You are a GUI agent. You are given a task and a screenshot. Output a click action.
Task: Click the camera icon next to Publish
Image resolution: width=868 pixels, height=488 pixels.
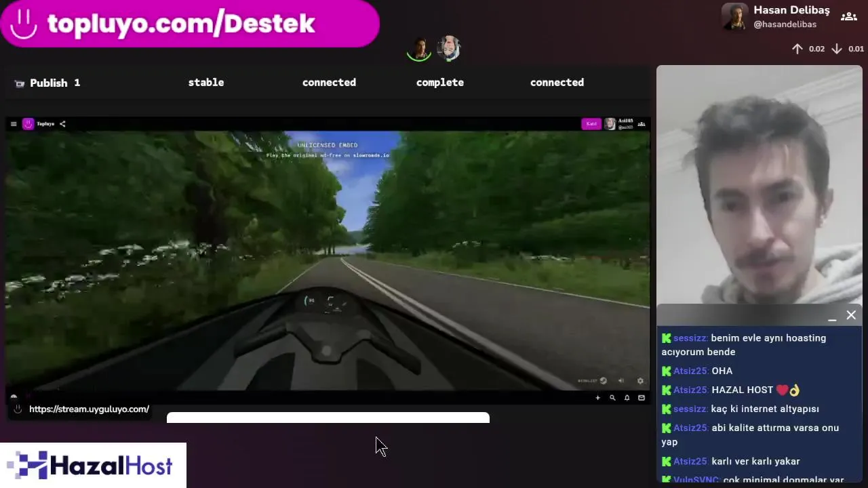coord(19,83)
